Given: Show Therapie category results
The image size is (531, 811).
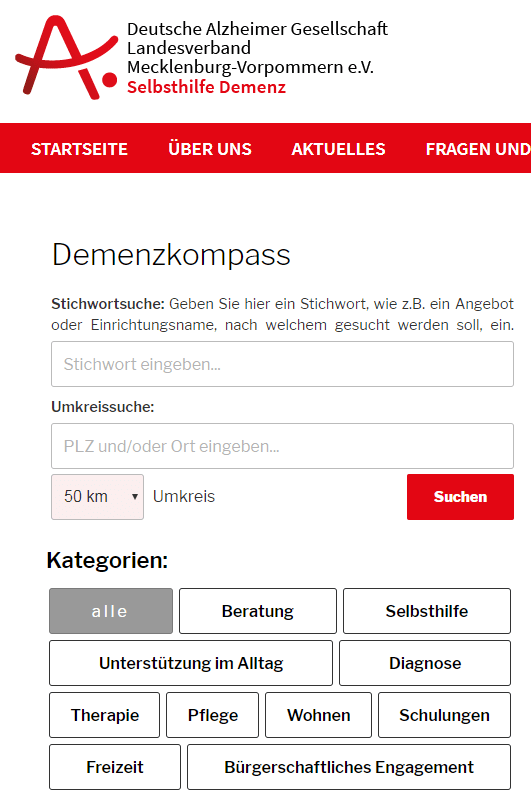Looking at the screenshot, I should 104,715.
